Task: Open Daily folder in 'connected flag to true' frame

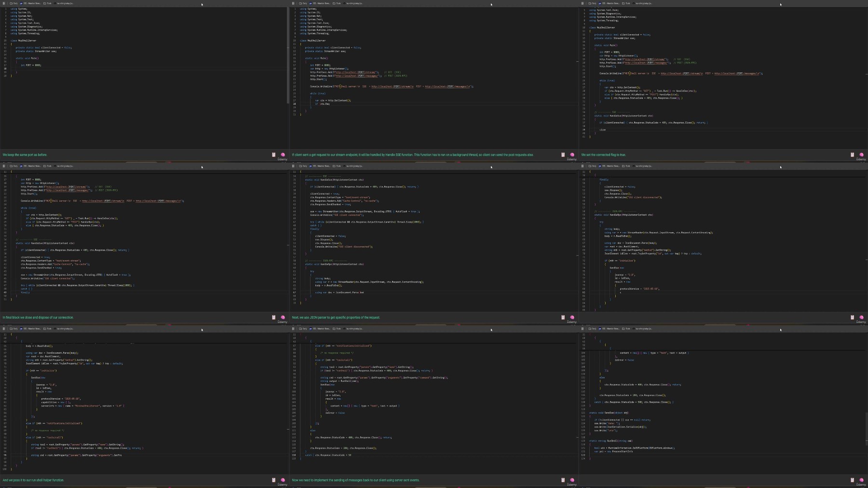Action: point(593,3)
